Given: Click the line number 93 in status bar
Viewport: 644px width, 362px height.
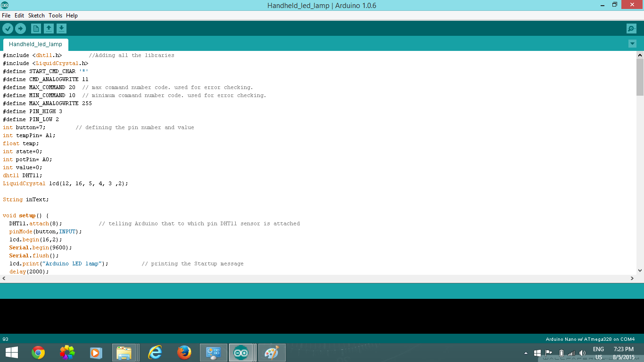Looking at the screenshot, I should (x=6, y=339).
